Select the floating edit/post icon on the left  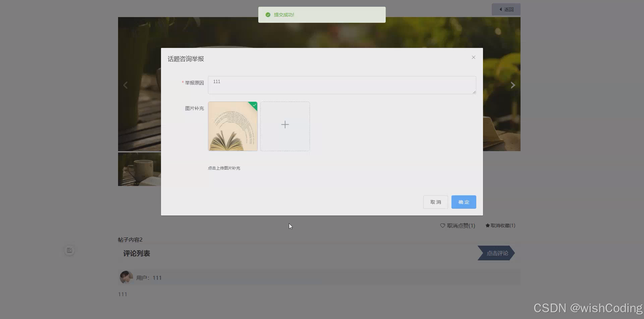pos(69,250)
